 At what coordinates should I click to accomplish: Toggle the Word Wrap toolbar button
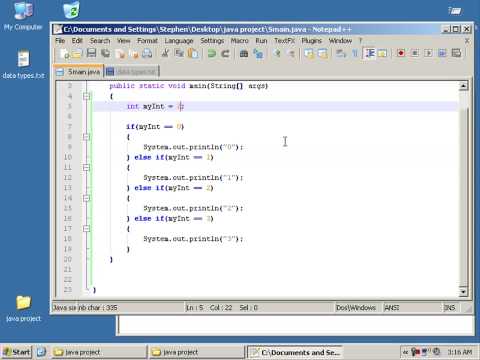click(x=341, y=53)
